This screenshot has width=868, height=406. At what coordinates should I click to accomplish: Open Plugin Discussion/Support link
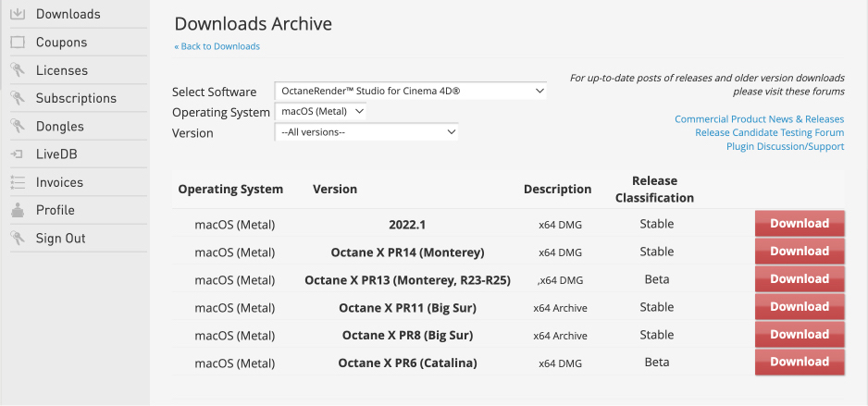tap(786, 146)
